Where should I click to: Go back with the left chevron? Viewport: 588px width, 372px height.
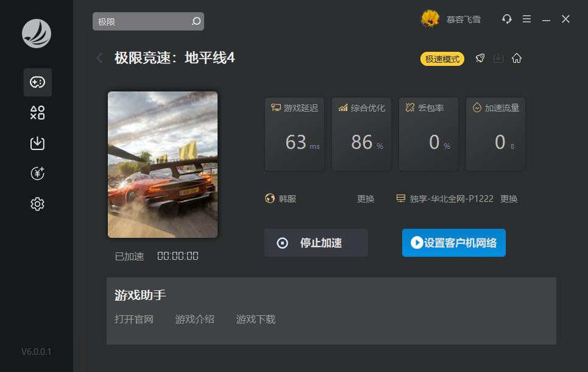(99, 58)
